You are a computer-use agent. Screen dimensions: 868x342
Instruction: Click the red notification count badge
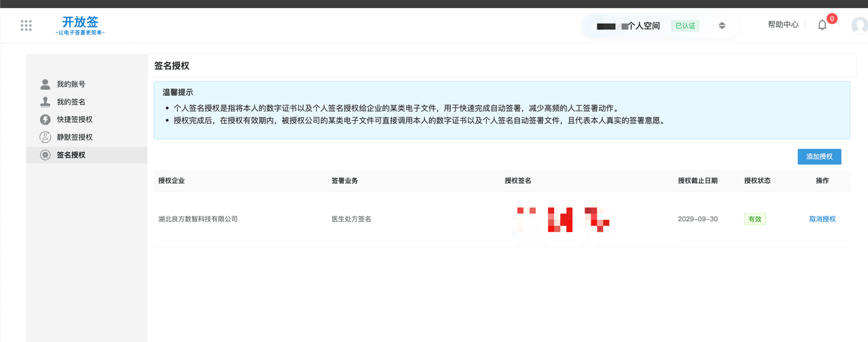pos(832,18)
